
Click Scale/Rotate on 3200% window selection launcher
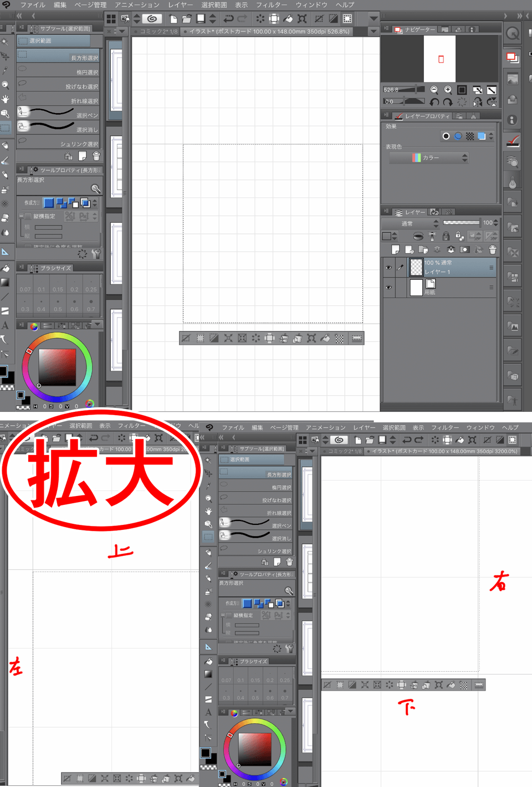click(438, 685)
